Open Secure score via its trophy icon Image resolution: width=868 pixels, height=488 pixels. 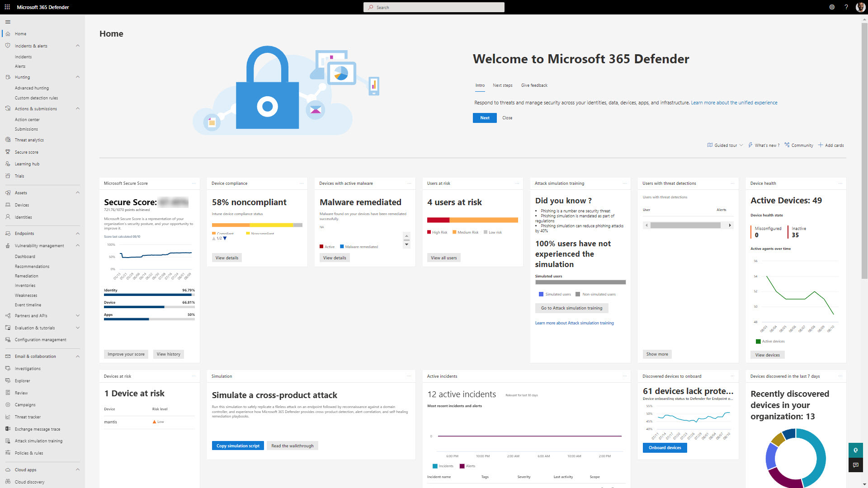coord(8,152)
